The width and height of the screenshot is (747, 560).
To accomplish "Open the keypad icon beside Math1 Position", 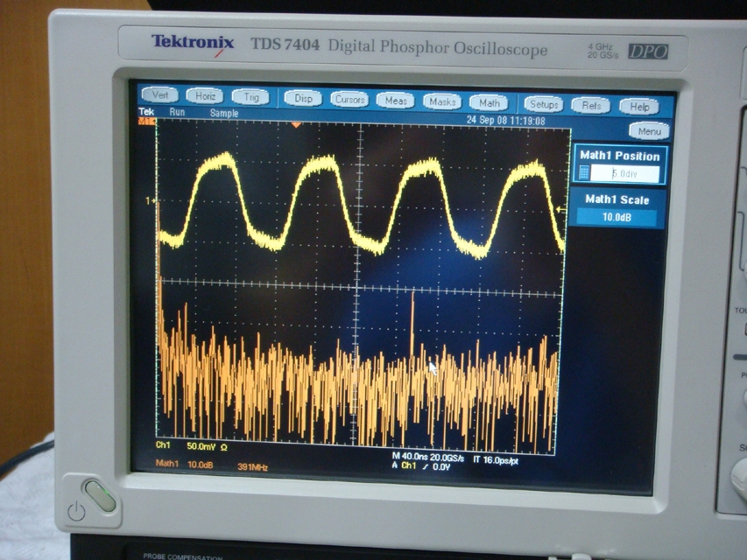I will click(x=584, y=172).
